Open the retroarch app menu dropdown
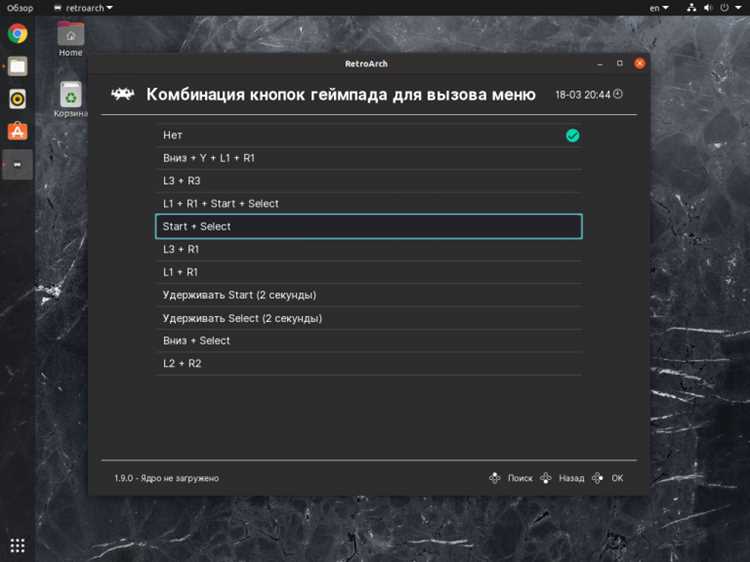The width and height of the screenshot is (750, 562). 83,8
